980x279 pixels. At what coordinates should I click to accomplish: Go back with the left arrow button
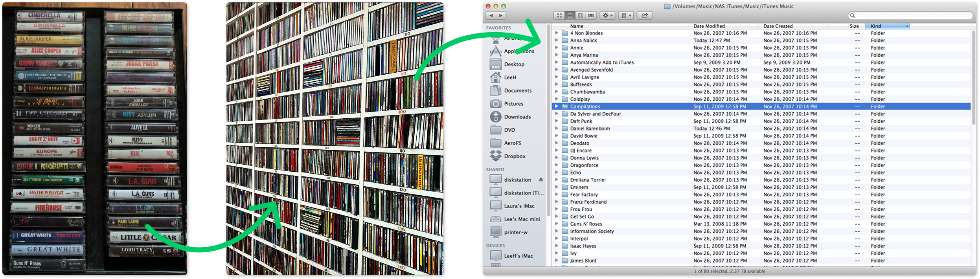coord(491,16)
